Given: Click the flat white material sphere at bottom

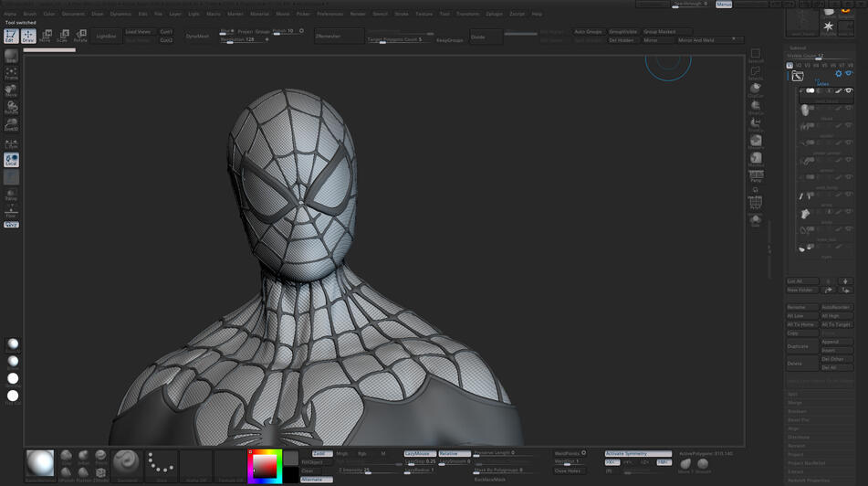Looking at the screenshot, I should click(13, 396).
